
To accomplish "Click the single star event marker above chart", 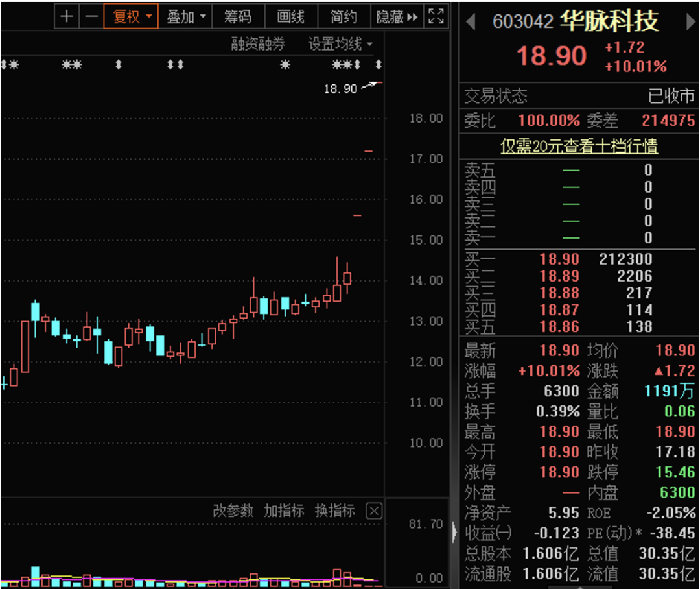I will (x=285, y=65).
